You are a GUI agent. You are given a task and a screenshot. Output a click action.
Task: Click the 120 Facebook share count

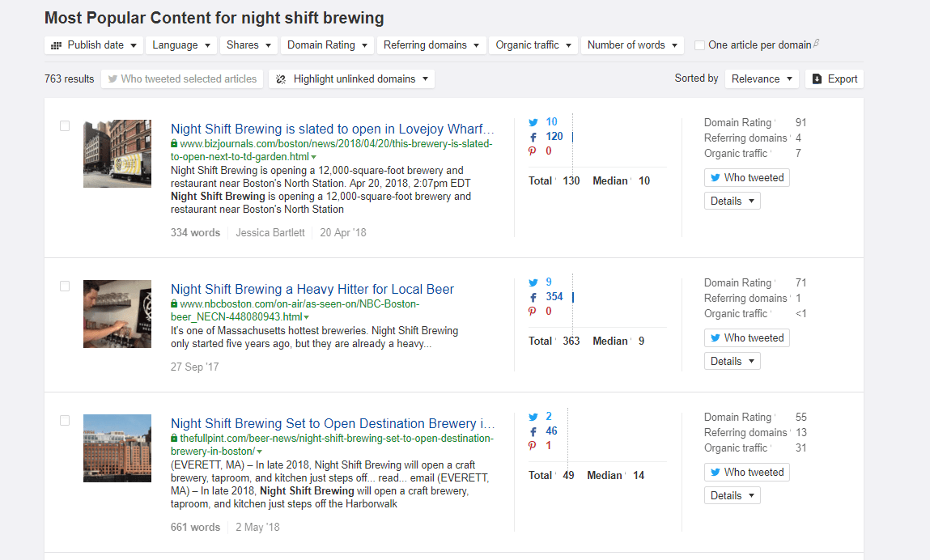pyautogui.click(x=554, y=137)
